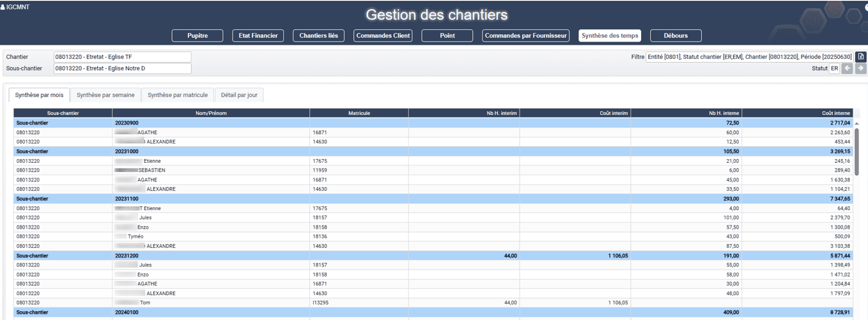This screenshot has width=868, height=320.
Task: Click hours value 57,50
Action: [x=732, y=227]
